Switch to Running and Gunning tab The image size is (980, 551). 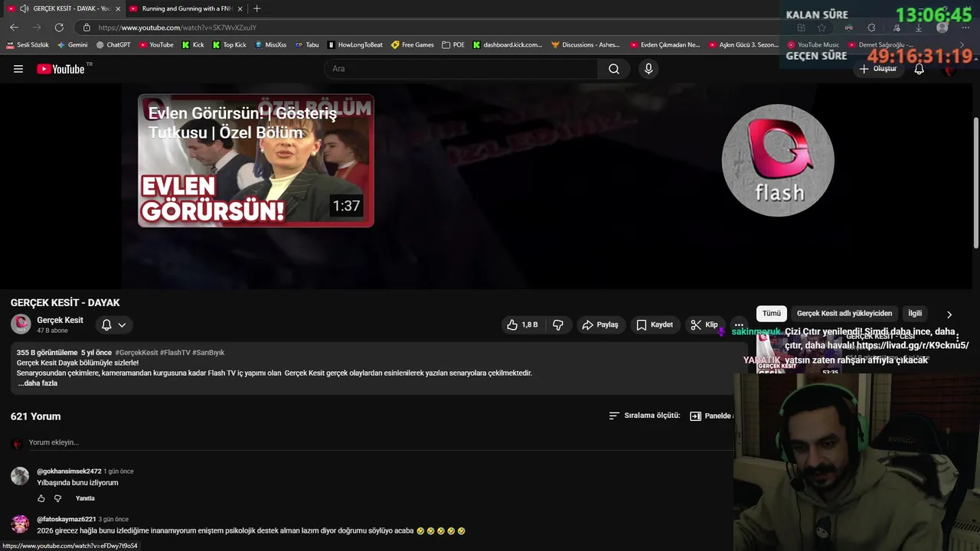[x=186, y=8]
